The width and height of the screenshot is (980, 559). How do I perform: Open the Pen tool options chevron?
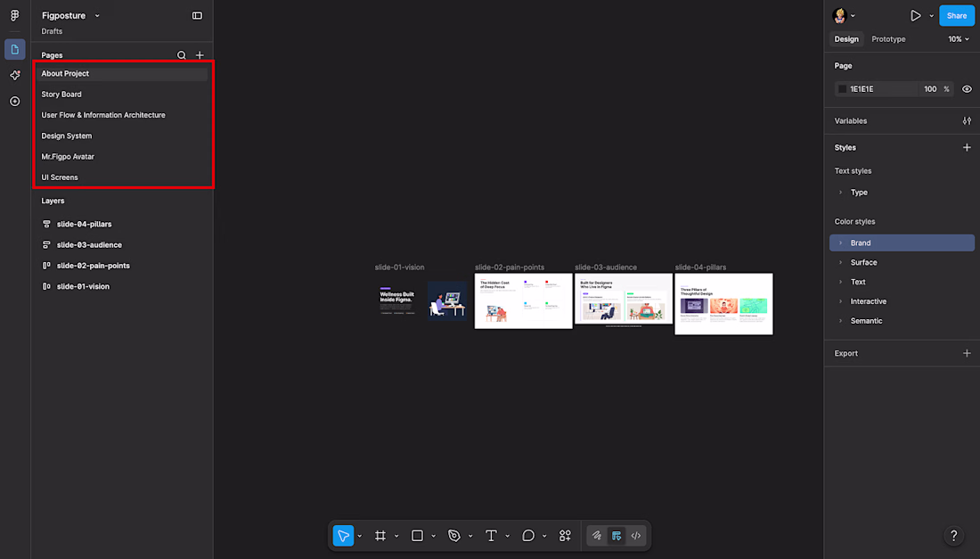click(x=470, y=537)
